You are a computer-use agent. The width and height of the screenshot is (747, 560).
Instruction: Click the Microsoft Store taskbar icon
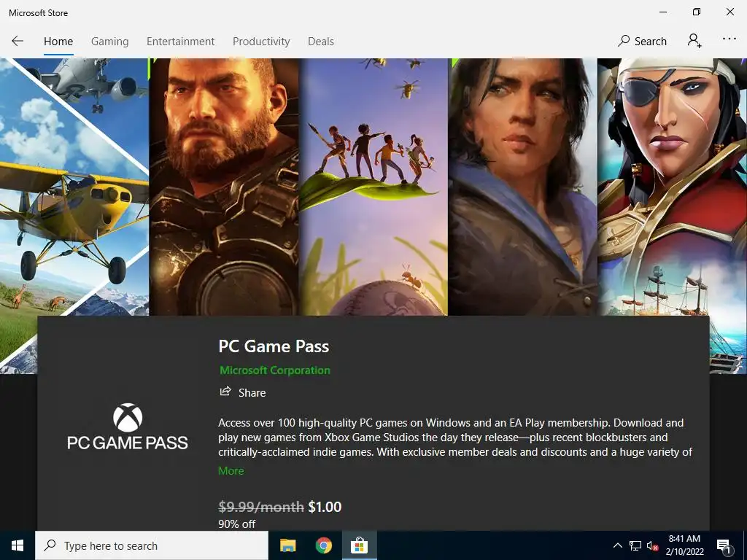click(359, 545)
